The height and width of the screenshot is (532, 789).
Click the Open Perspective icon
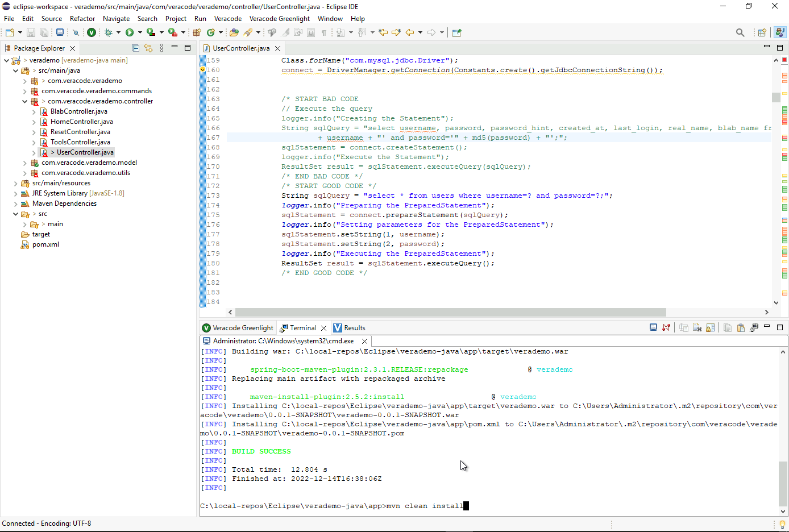click(762, 32)
